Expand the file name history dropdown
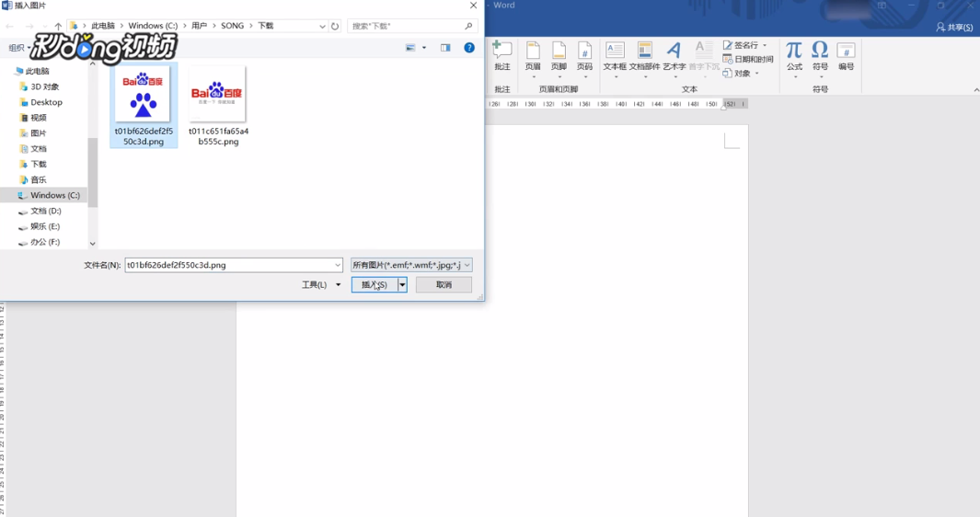 click(338, 265)
